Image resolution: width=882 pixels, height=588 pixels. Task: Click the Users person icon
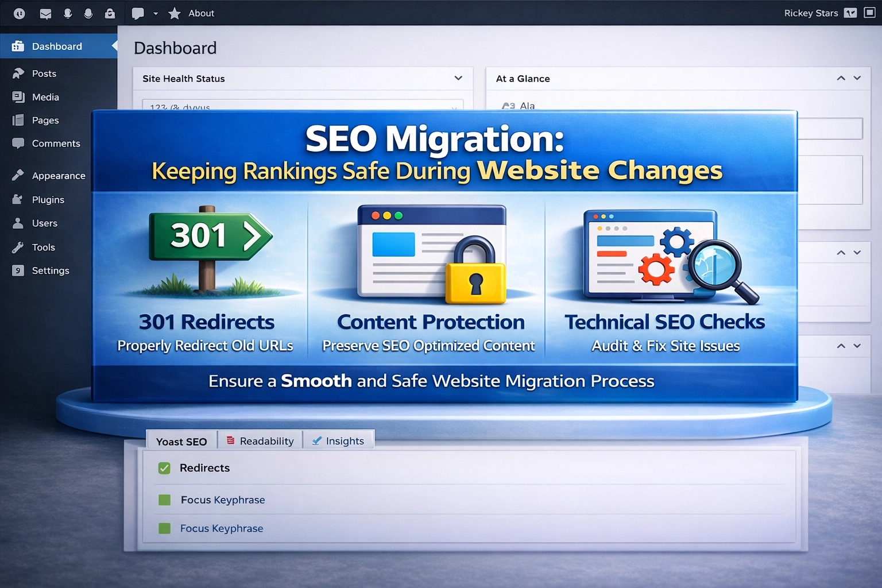tap(18, 223)
